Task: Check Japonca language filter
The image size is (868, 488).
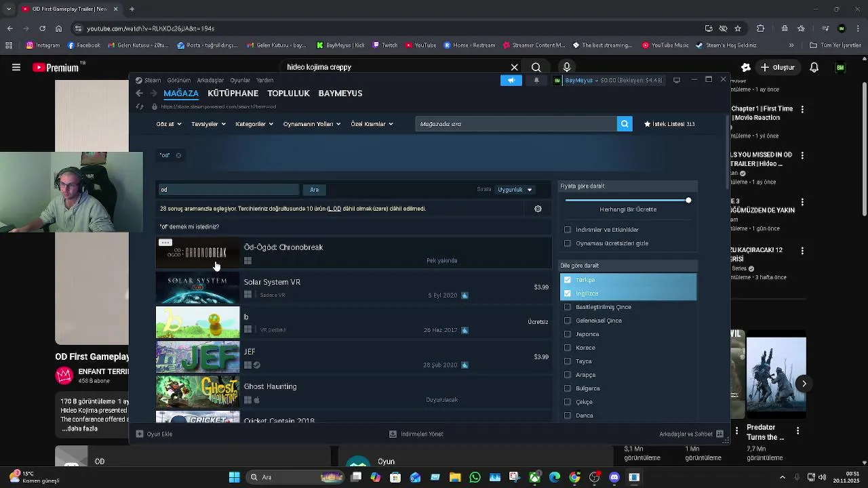Action: coord(568,334)
